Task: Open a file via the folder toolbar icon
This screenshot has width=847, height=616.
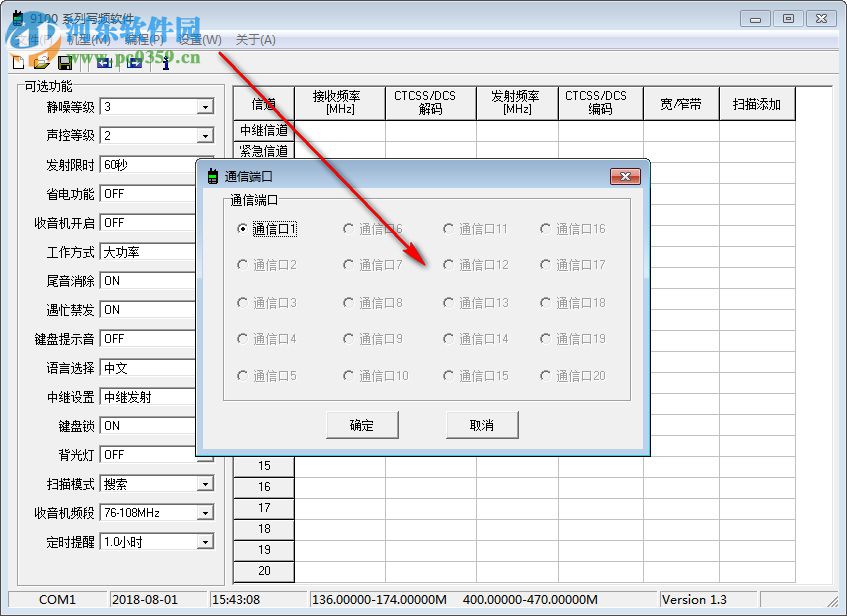Action: [41, 63]
